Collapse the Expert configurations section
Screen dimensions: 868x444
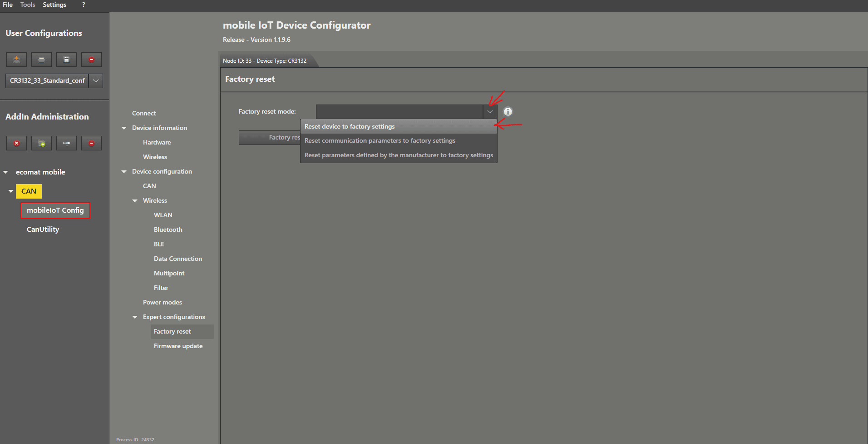[x=135, y=317]
